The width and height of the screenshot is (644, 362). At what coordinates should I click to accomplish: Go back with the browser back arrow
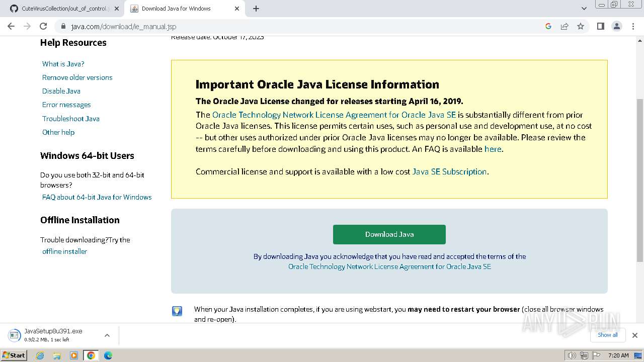pyautogui.click(x=11, y=26)
